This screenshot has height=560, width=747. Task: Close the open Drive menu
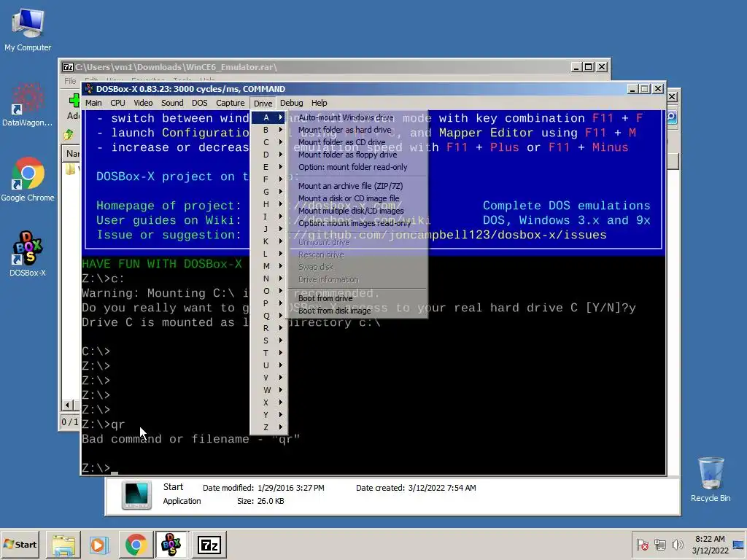point(263,104)
